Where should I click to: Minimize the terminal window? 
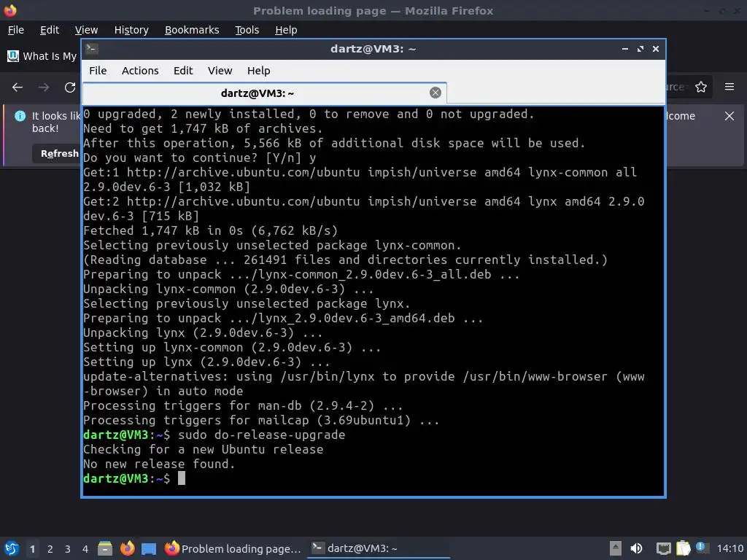(x=625, y=49)
